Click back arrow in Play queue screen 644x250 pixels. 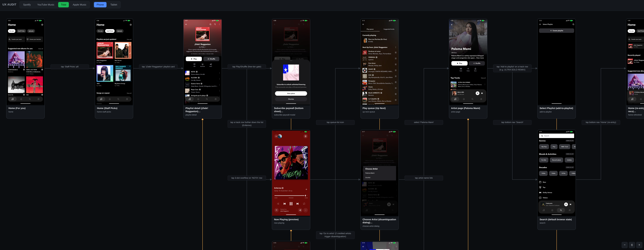[x=363, y=24]
